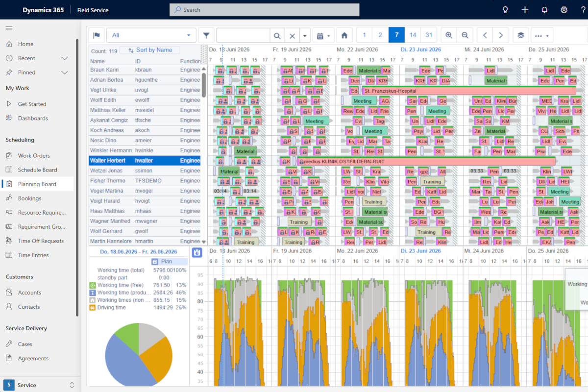
Task: Click the layers stack icon
Action: [x=521, y=35]
